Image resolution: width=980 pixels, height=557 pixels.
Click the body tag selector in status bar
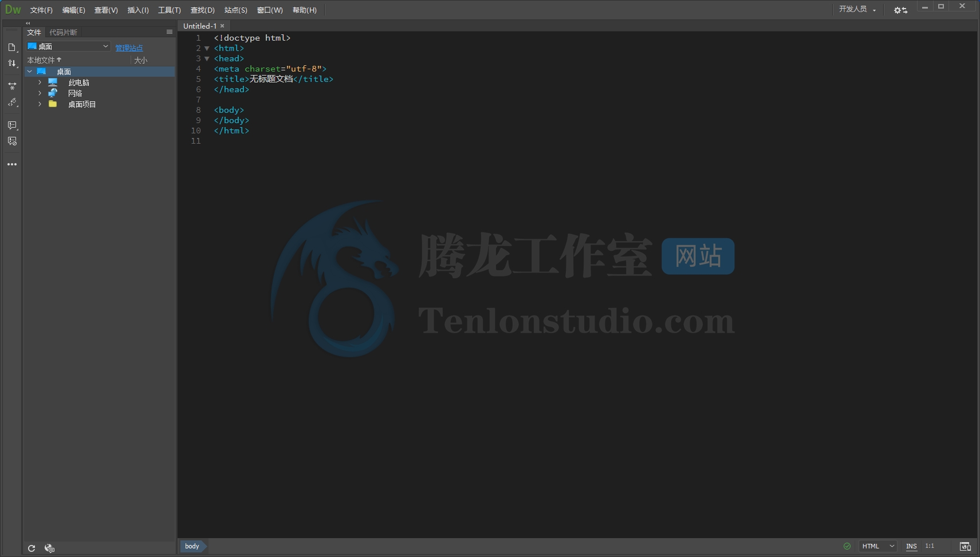point(192,546)
